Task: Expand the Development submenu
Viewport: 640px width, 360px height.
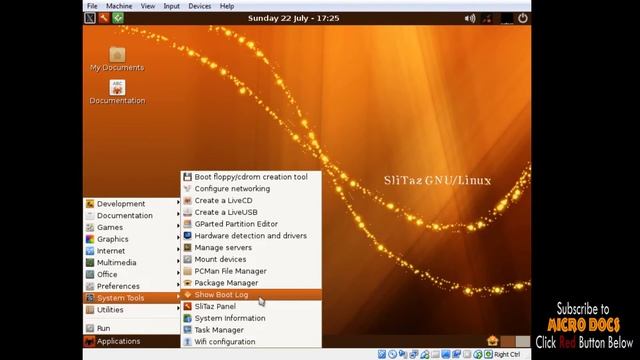Action: click(131, 204)
